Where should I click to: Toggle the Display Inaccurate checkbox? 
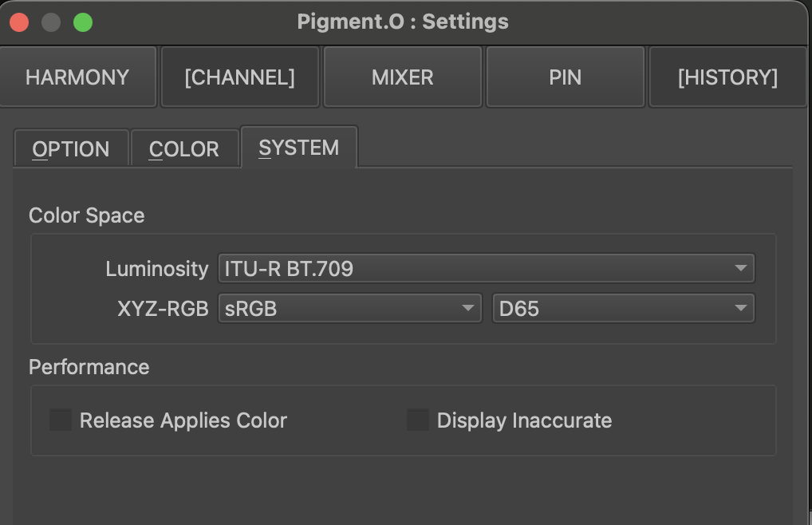(418, 420)
